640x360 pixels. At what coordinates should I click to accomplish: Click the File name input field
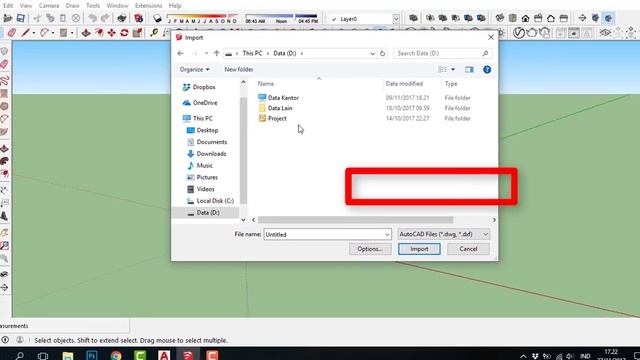pyautogui.click(x=327, y=234)
